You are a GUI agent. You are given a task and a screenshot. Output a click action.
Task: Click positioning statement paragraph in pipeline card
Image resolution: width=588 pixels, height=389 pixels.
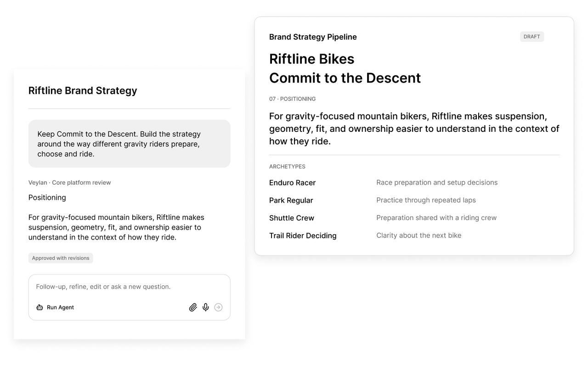(414, 129)
